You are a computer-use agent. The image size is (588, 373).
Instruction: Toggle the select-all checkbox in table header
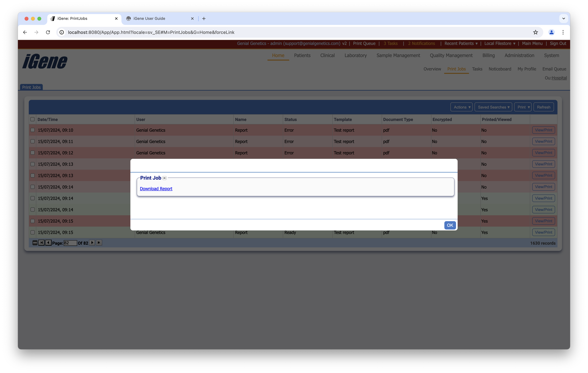pos(32,119)
